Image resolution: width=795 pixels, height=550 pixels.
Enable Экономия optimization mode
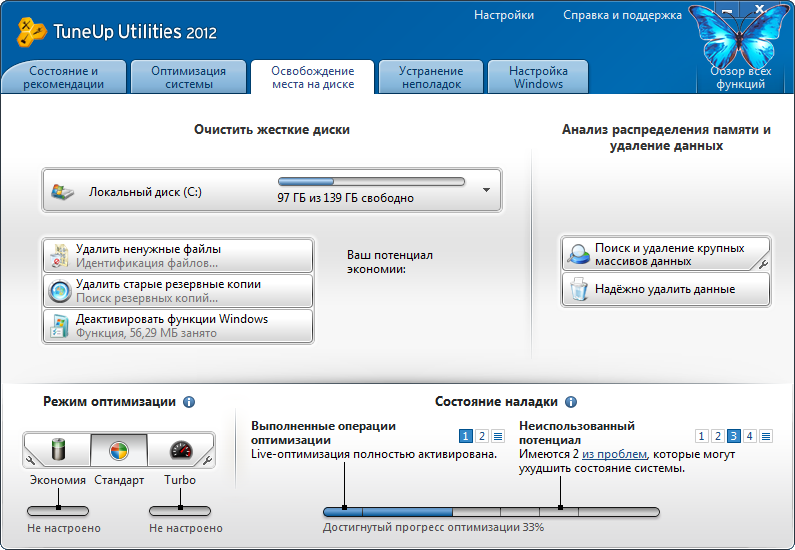[57, 450]
